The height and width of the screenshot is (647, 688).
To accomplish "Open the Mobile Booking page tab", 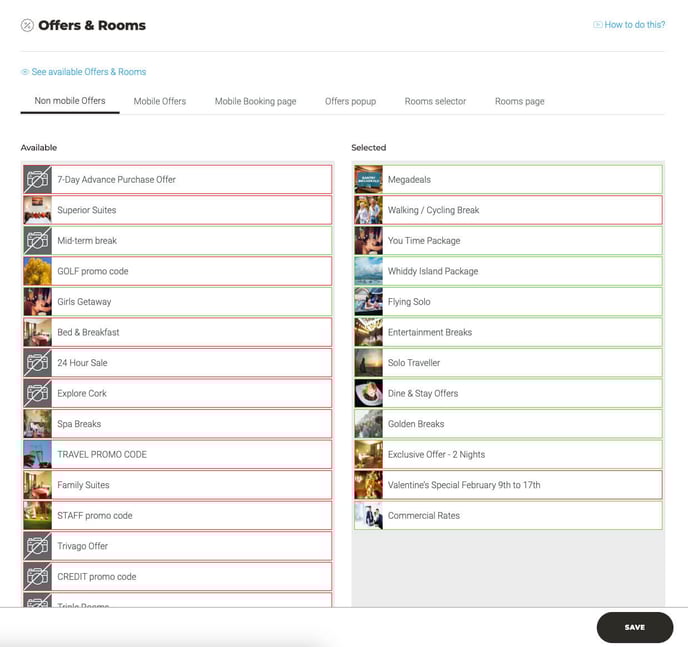I will (255, 101).
